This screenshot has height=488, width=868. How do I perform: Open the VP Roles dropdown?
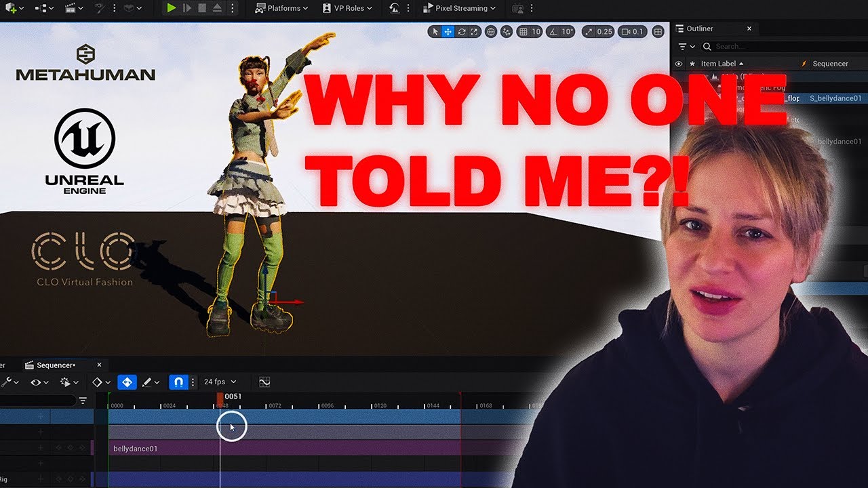pos(347,8)
